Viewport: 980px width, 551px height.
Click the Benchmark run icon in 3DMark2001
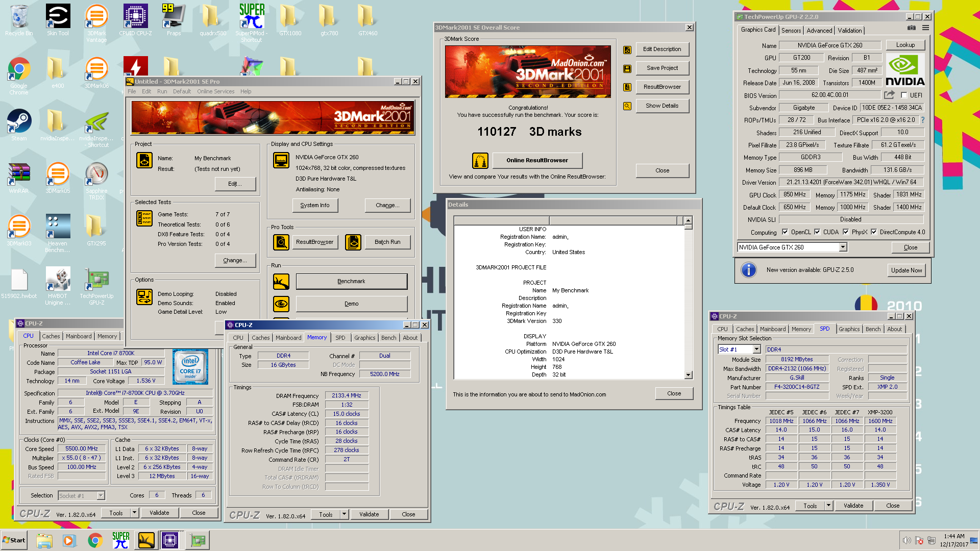tap(281, 282)
